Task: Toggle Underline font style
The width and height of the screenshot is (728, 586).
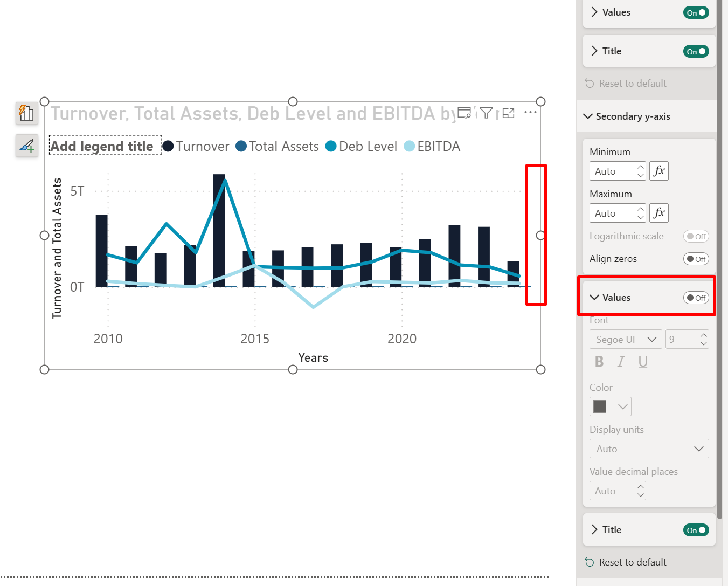Action: (643, 362)
